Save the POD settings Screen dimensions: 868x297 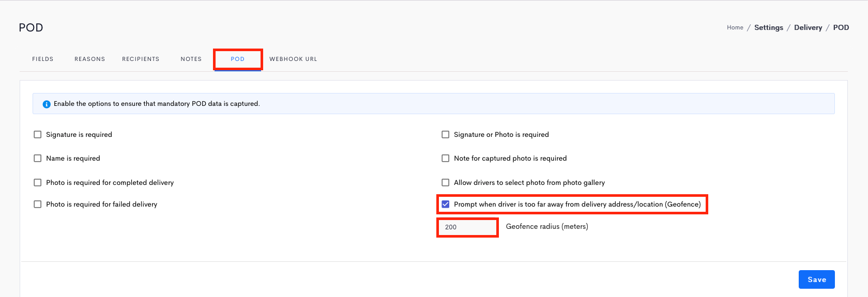point(817,279)
